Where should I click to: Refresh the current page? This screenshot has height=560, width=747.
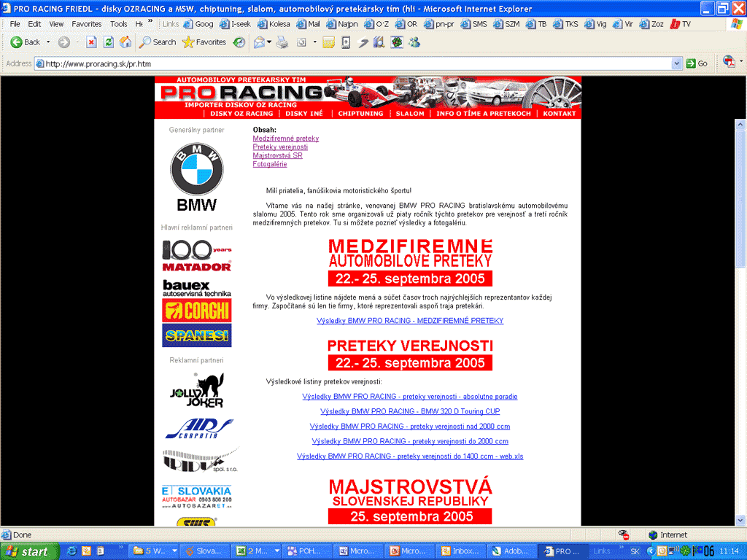click(109, 42)
